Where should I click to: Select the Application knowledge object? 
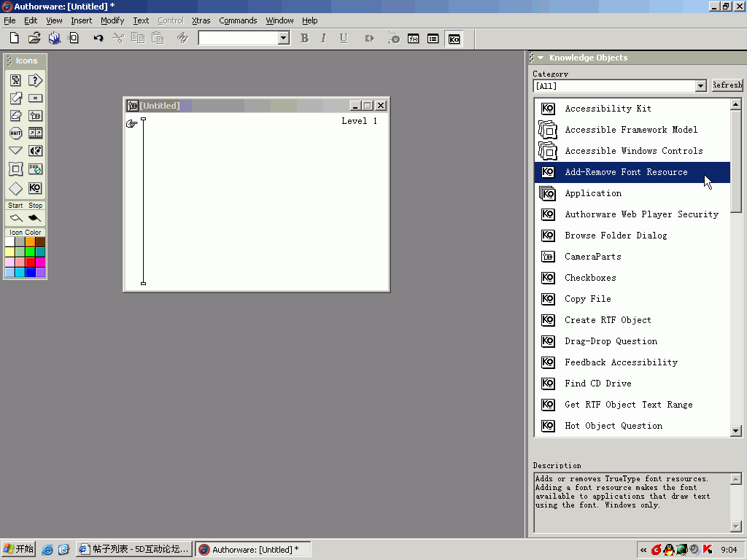pyautogui.click(x=632, y=193)
